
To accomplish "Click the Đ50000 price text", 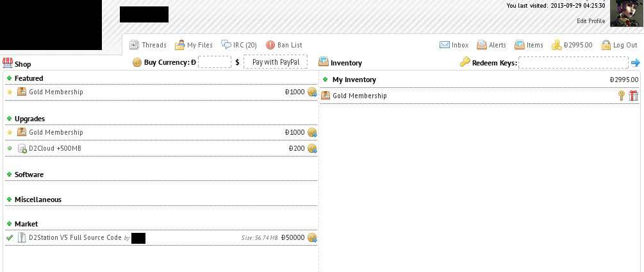I will (293, 237).
